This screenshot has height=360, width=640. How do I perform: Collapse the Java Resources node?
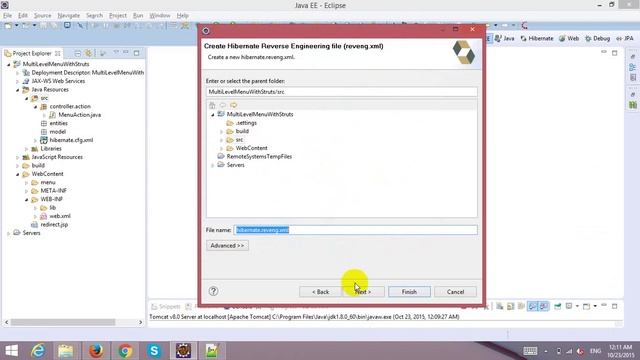(18, 90)
